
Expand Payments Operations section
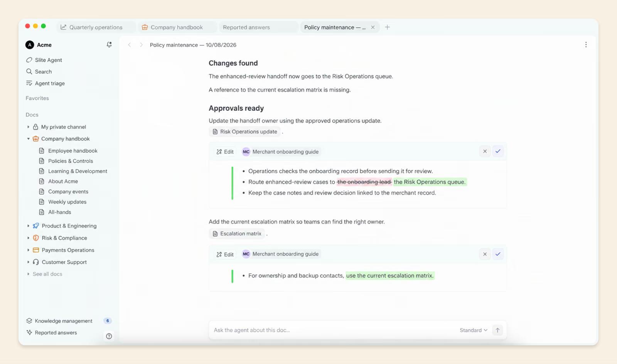click(28, 250)
